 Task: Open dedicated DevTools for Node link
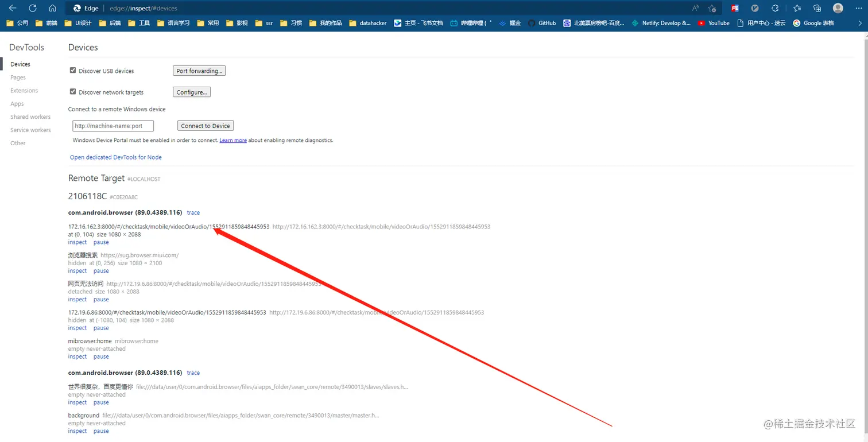click(x=115, y=157)
